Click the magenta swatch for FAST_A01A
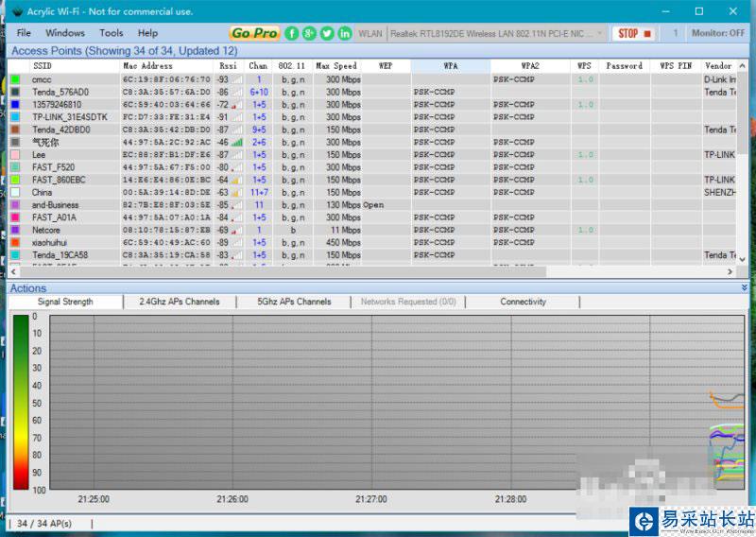 tap(15, 217)
